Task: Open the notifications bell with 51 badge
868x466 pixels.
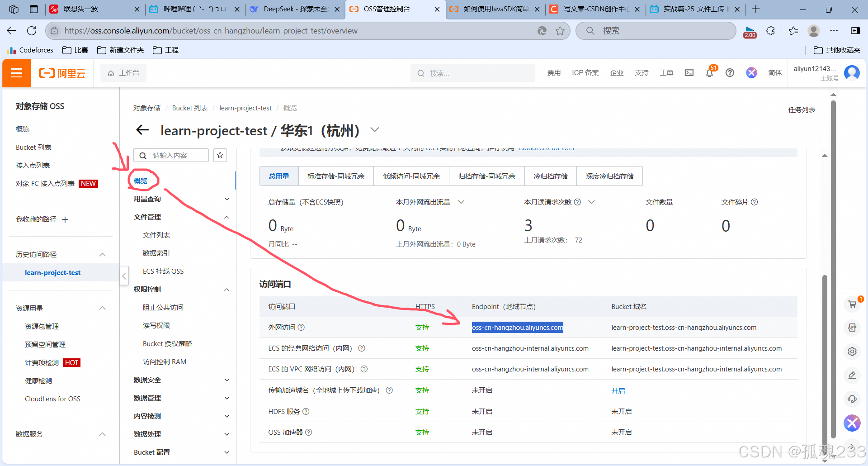Action: pyautogui.click(x=709, y=73)
